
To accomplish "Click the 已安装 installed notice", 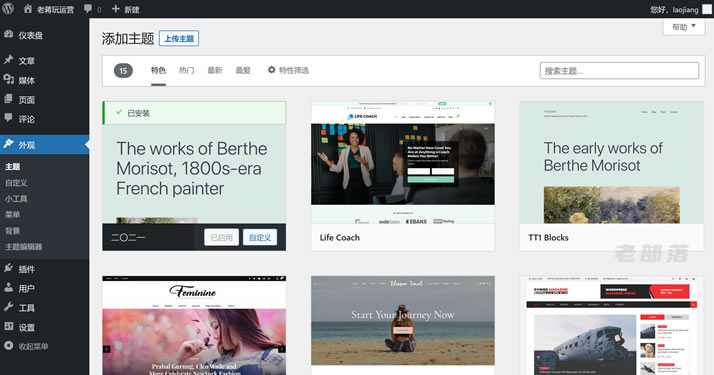I will (x=194, y=113).
